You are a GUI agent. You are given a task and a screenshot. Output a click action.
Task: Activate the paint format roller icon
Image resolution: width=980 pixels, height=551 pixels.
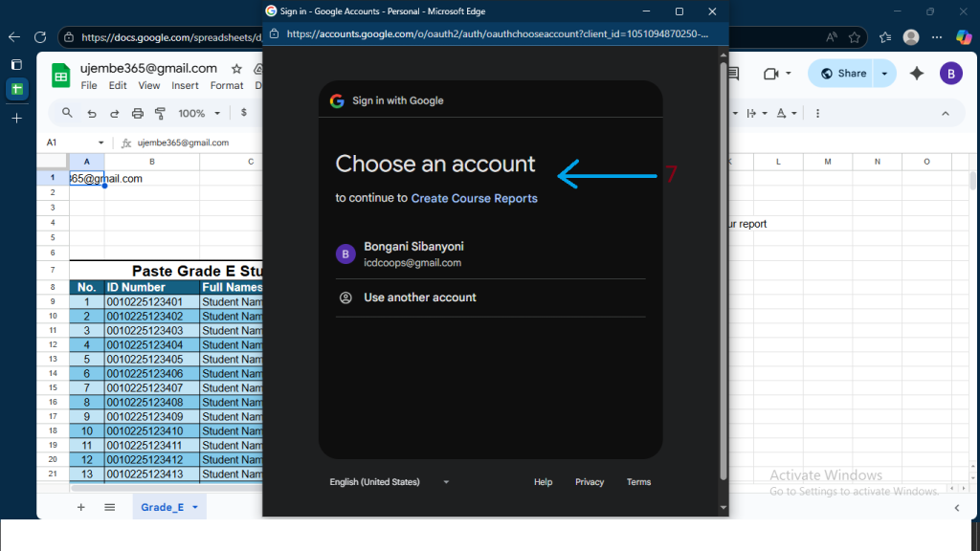coord(160,113)
